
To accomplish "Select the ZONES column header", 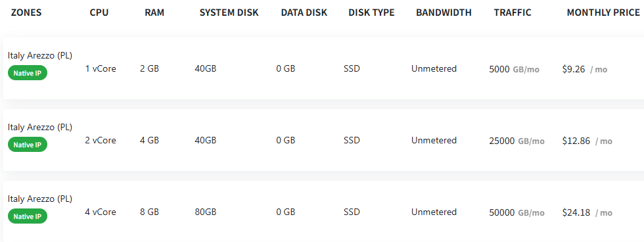I will click(x=26, y=12).
